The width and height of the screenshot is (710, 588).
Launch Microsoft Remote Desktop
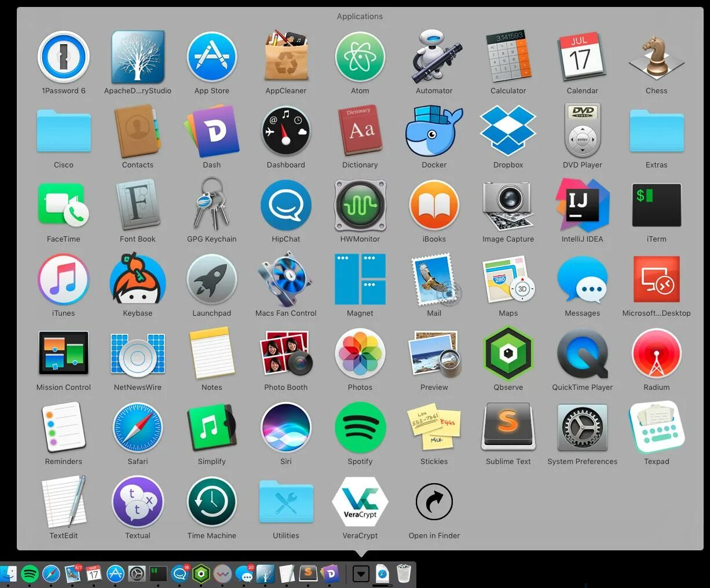(x=657, y=280)
